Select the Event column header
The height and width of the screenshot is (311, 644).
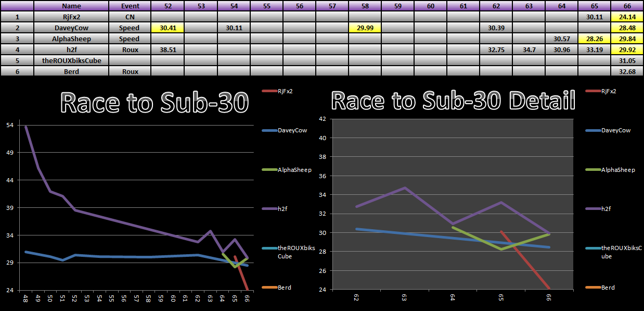pyautogui.click(x=130, y=6)
